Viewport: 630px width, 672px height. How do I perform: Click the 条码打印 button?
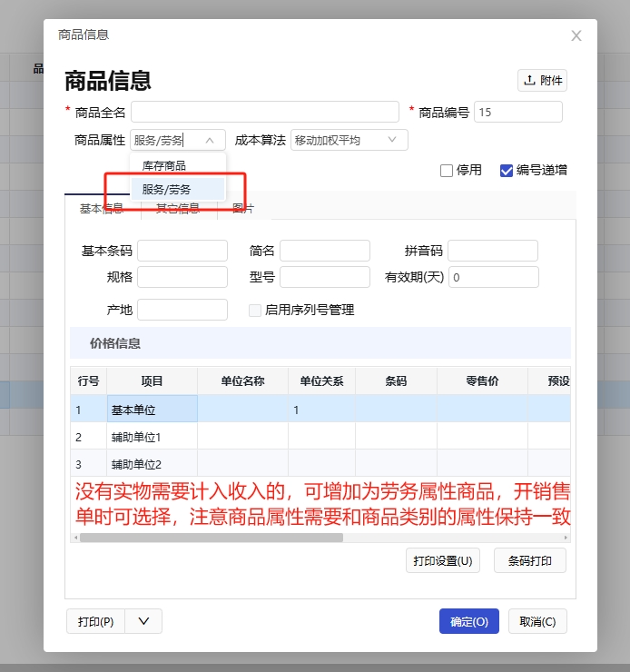tap(530, 560)
